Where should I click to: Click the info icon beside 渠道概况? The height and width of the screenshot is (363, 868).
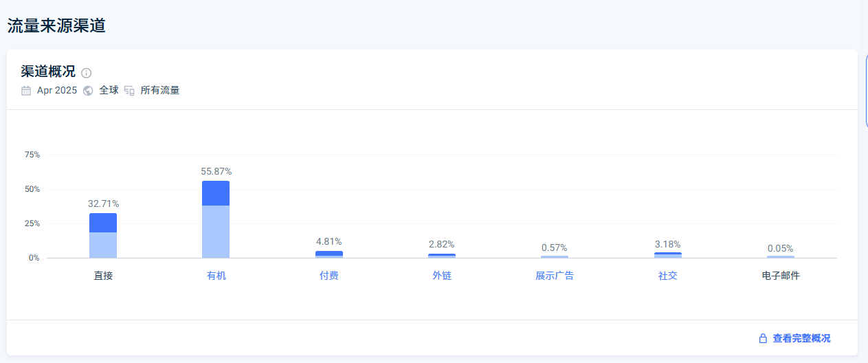pos(86,73)
